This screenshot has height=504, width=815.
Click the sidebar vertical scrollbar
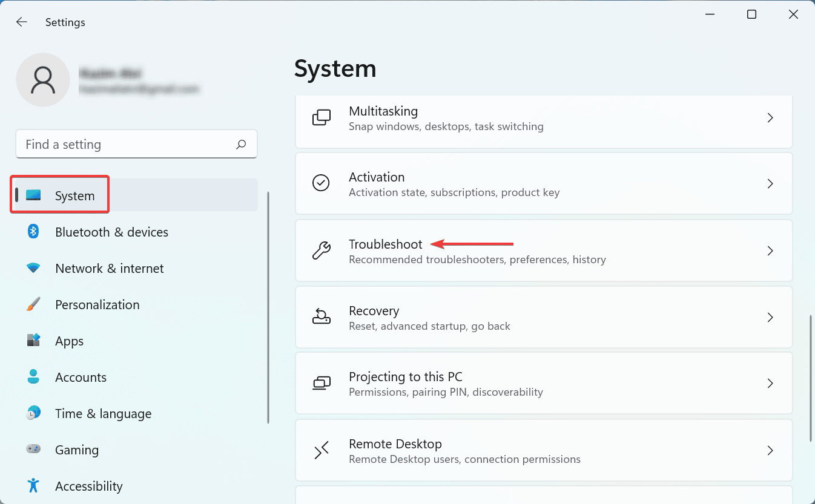click(268, 307)
